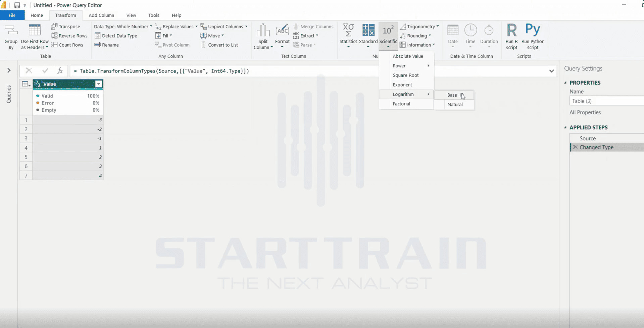Click the All Properties link
Image resolution: width=644 pixels, height=328 pixels.
[x=585, y=112]
